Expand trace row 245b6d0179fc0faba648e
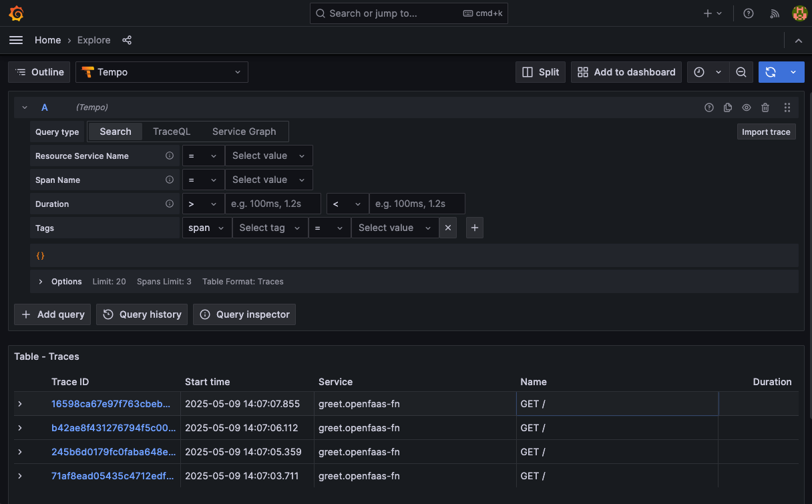The width and height of the screenshot is (812, 504). [x=20, y=452]
